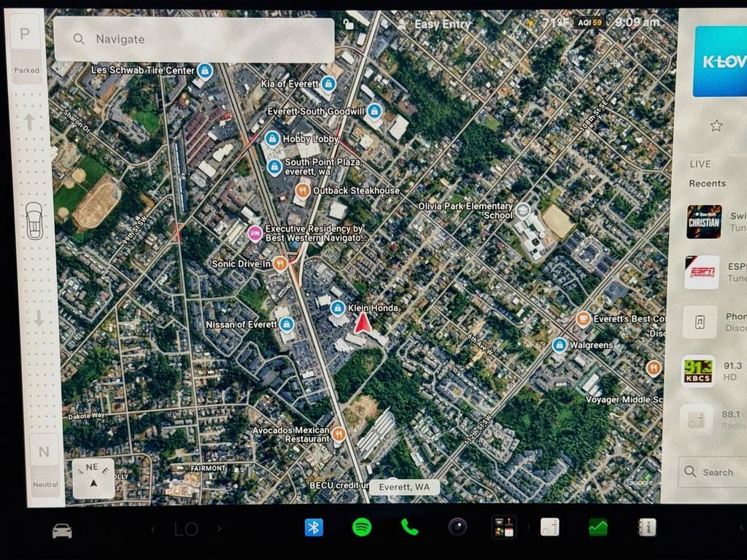The height and width of the screenshot is (560, 747).
Task: Open the Easy Entry driver profile
Action: tap(434, 24)
